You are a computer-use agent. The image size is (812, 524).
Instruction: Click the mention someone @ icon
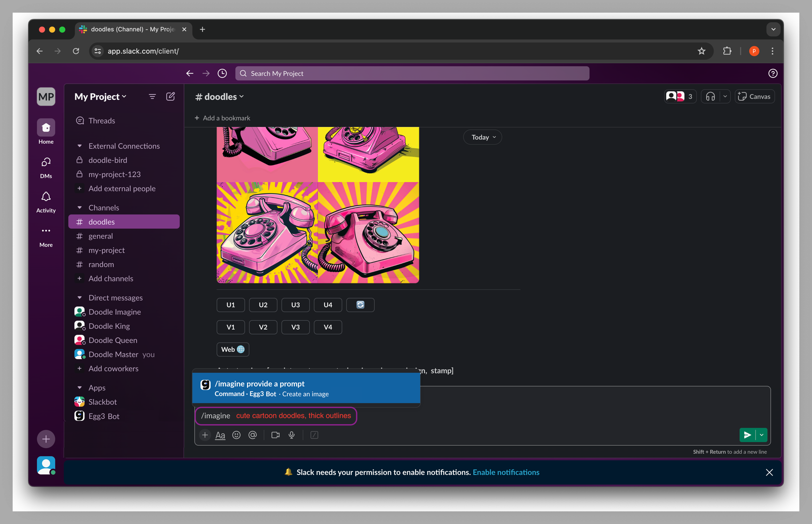tap(253, 435)
